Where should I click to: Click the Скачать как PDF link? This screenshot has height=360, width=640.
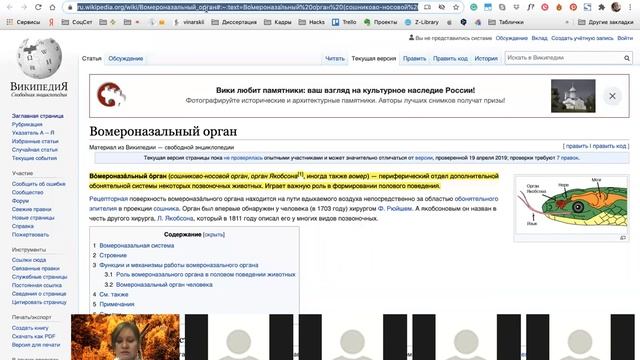pyautogui.click(x=33, y=336)
